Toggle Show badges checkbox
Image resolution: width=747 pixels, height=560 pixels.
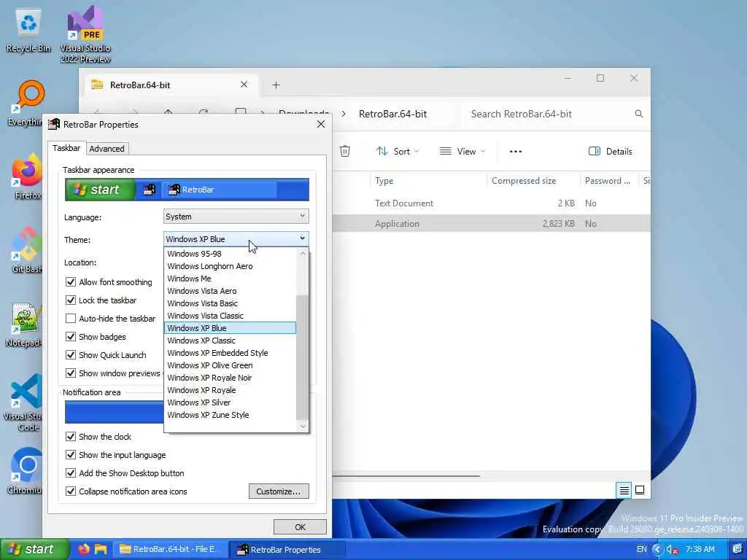click(x=71, y=337)
